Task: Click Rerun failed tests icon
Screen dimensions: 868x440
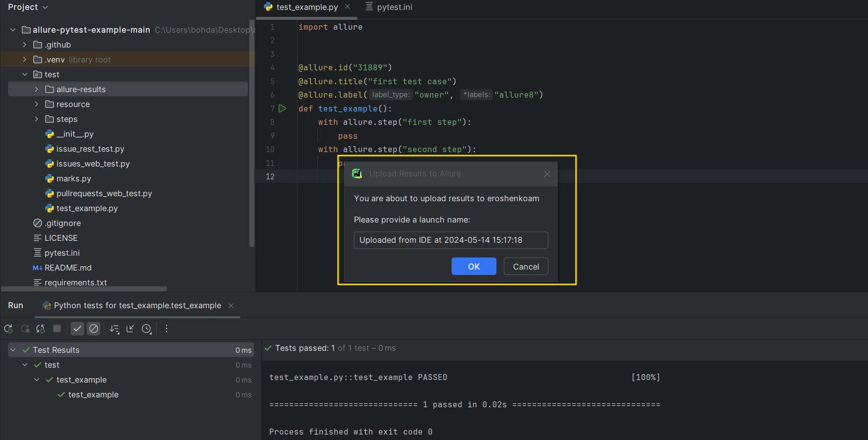Action: 25,329
